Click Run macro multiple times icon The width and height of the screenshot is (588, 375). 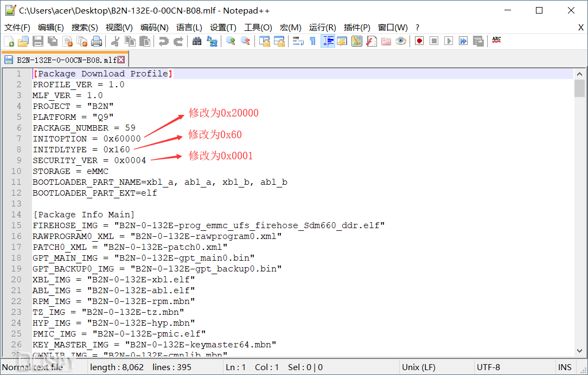click(x=463, y=41)
